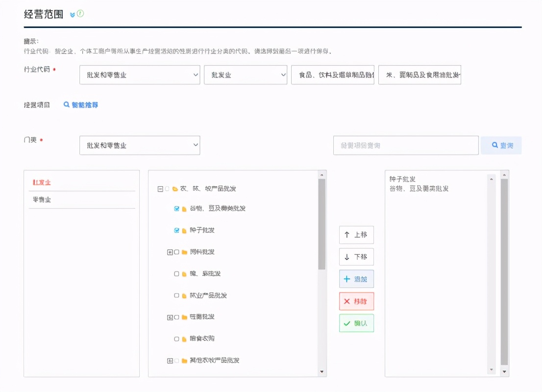This screenshot has width=542, height=392.
Task: Click the 上移 move-up button
Action: pos(356,235)
